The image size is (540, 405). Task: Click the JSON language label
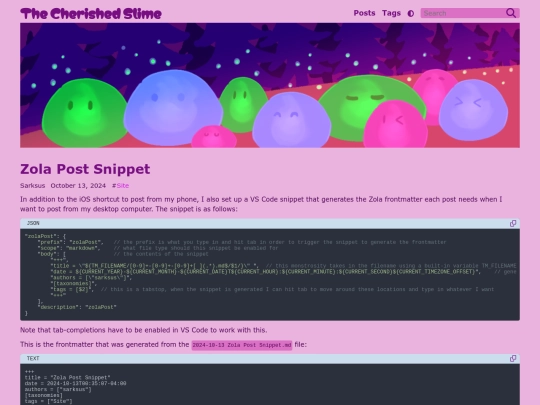[x=33, y=223]
